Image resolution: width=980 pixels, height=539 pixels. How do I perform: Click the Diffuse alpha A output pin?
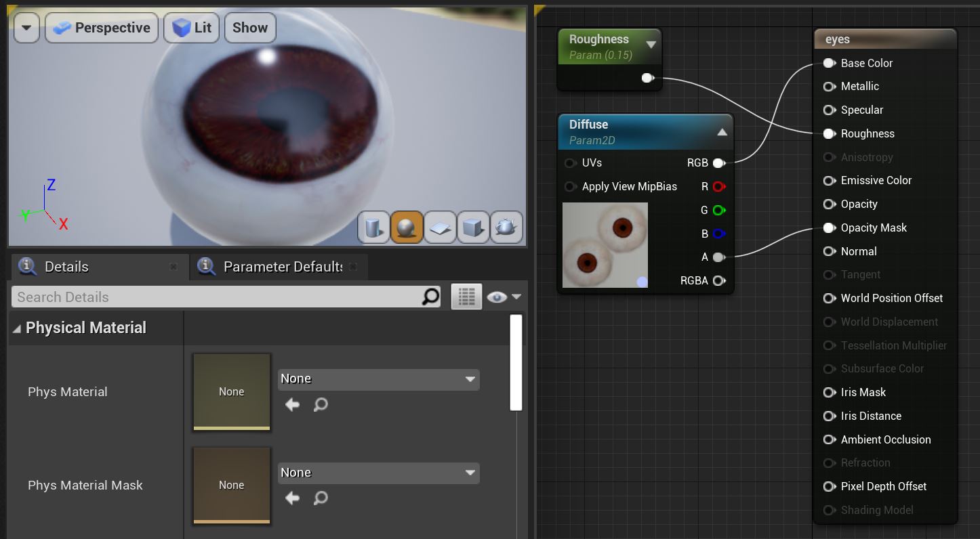(x=719, y=257)
